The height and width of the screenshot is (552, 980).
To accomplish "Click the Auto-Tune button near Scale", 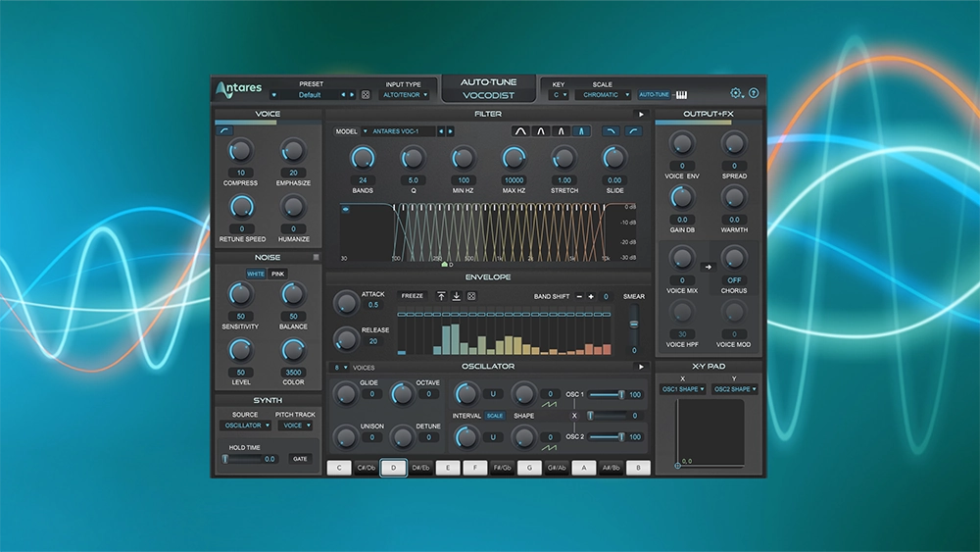I will click(654, 95).
